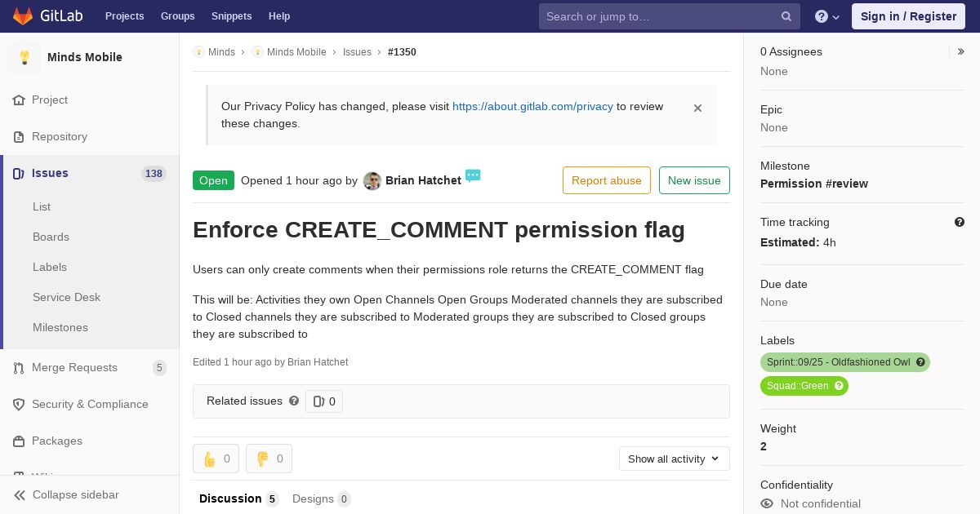Click the search magnifier icon

tap(786, 16)
